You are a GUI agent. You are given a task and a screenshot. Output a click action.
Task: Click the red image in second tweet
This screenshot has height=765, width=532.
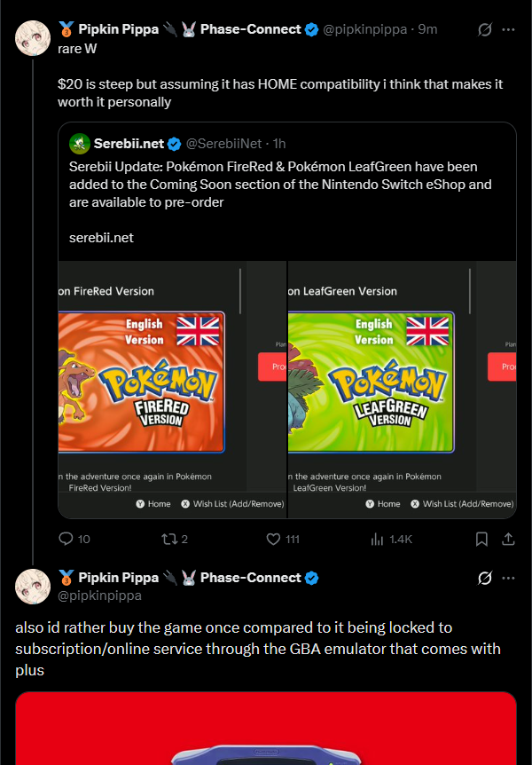[265, 728]
